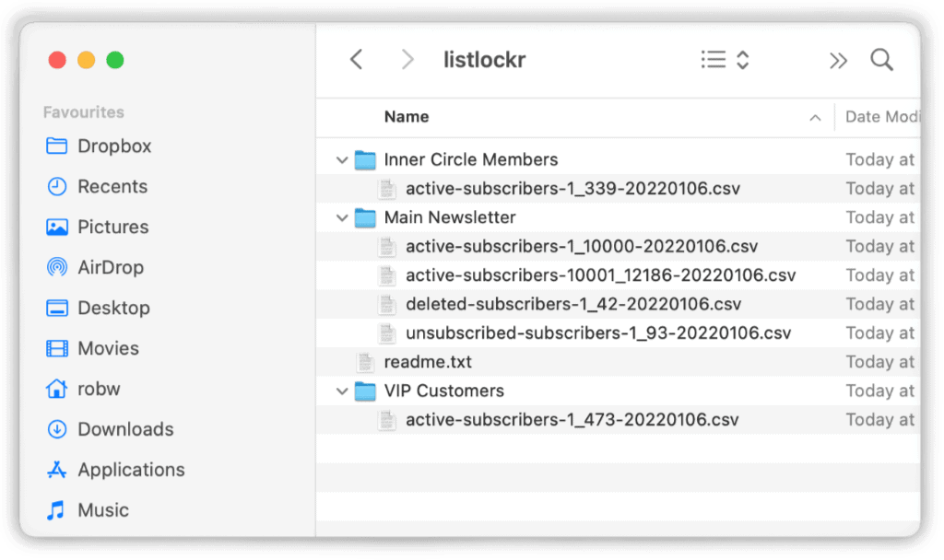Select Pictures from Favourites
Screen dimensions: 944x560
coord(112,227)
